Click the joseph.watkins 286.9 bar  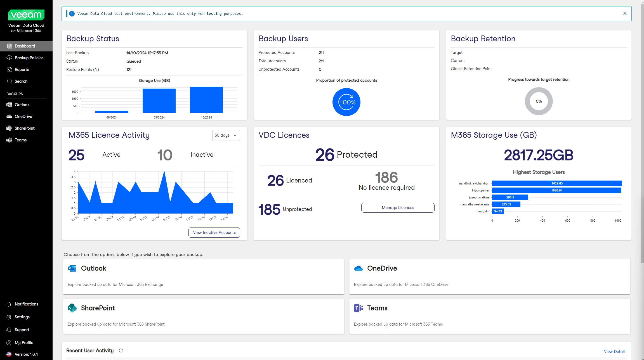[510, 197]
